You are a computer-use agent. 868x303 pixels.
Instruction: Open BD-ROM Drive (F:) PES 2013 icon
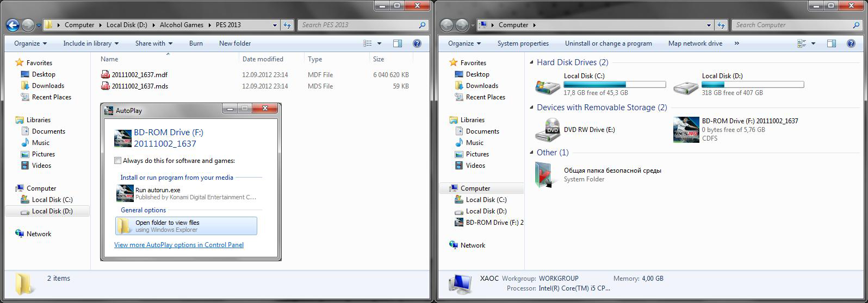(686, 130)
